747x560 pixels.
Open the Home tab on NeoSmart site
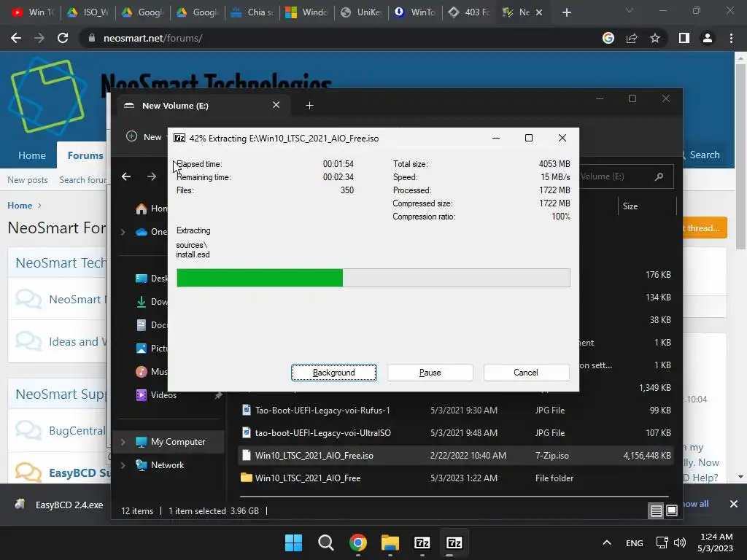(32, 155)
